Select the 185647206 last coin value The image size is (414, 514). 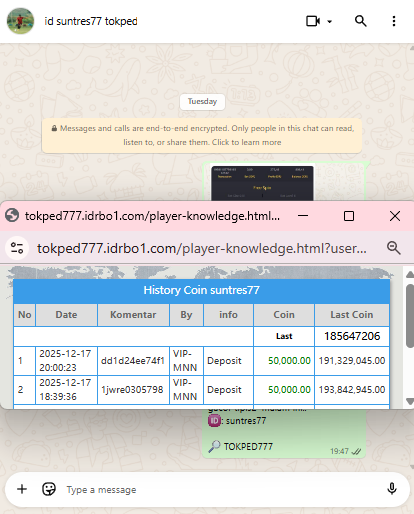tap(352, 336)
